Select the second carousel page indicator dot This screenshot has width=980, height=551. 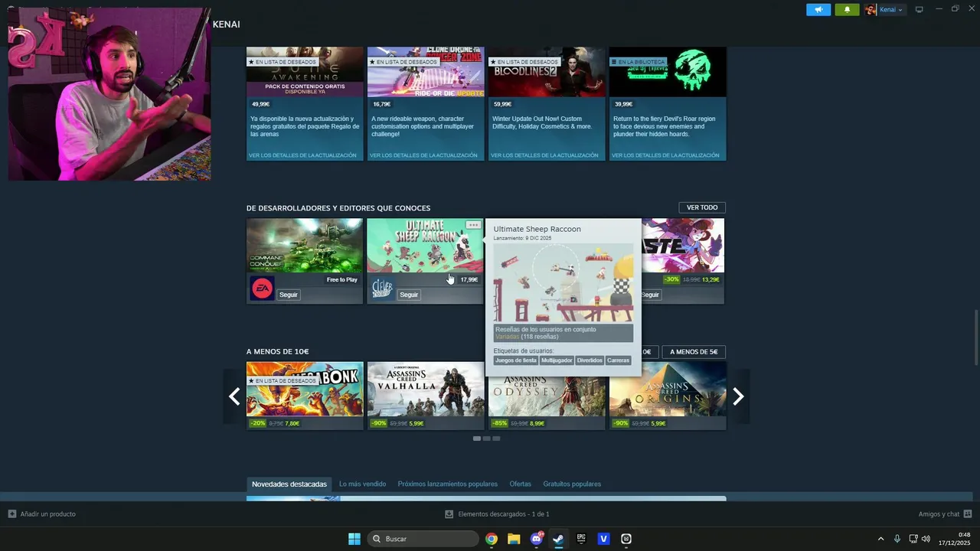coord(486,439)
